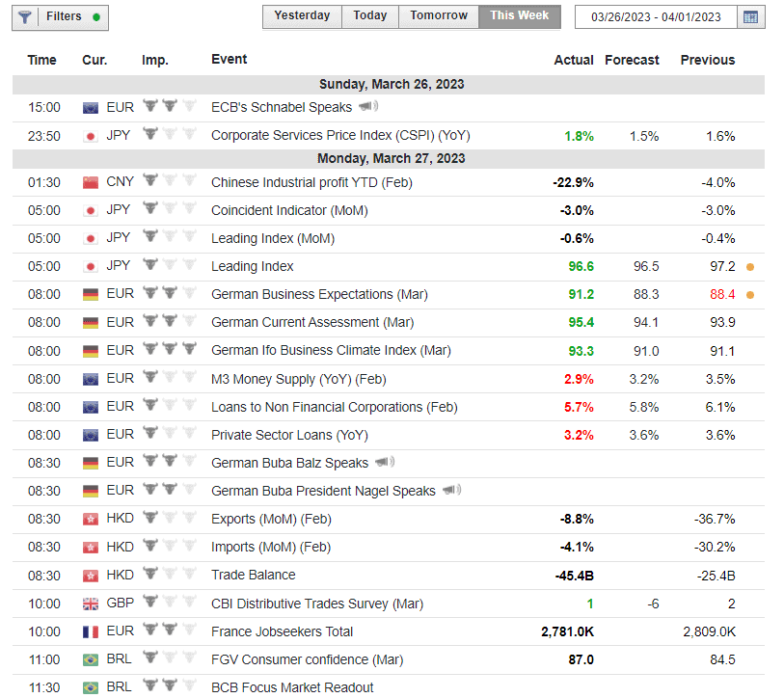
Task: Click speaker icon beside Buba President Nagel Speaks
Action: tap(451, 490)
